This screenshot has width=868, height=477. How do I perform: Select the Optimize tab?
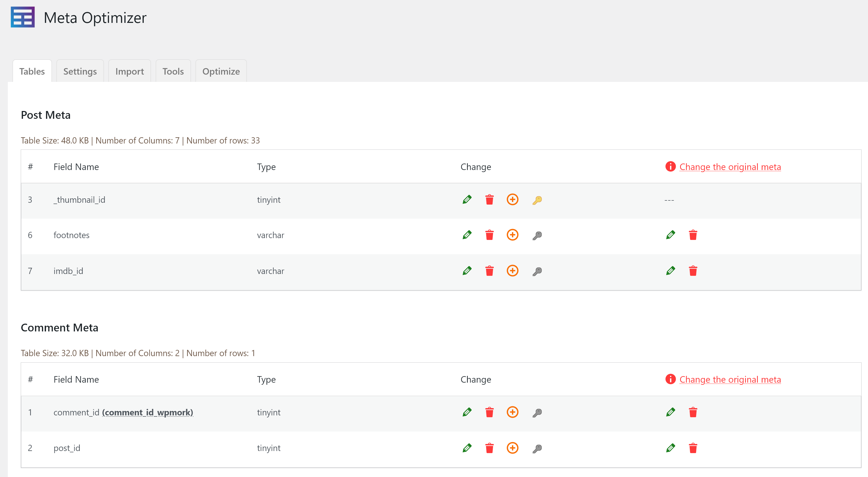pos(221,71)
